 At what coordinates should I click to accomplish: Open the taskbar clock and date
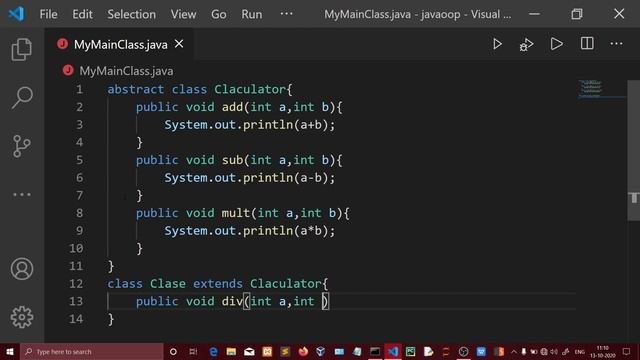point(603,351)
